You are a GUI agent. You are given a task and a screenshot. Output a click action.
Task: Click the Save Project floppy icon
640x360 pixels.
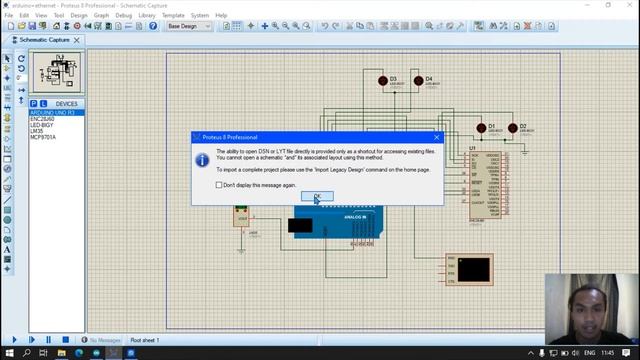coord(32,26)
